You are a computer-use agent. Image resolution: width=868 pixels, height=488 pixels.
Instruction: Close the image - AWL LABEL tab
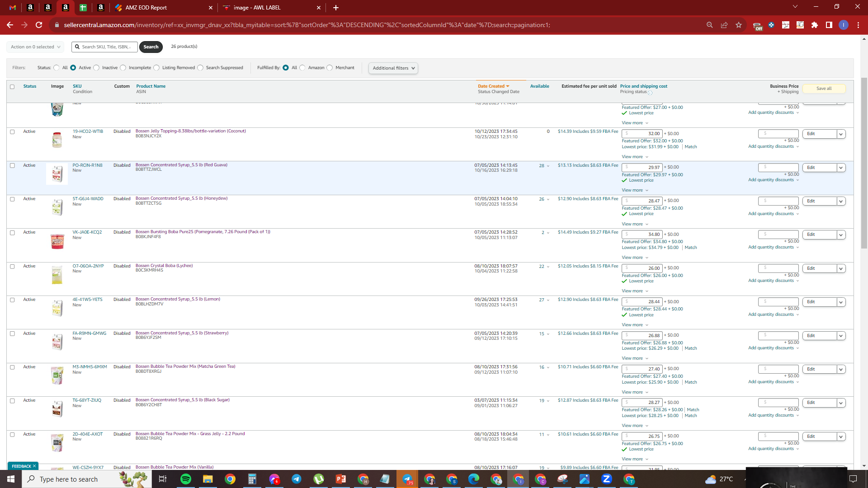click(319, 8)
